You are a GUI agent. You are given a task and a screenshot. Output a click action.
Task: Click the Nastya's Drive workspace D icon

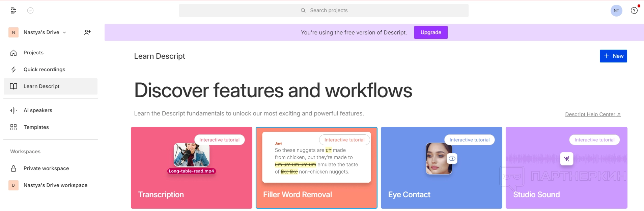(13, 185)
